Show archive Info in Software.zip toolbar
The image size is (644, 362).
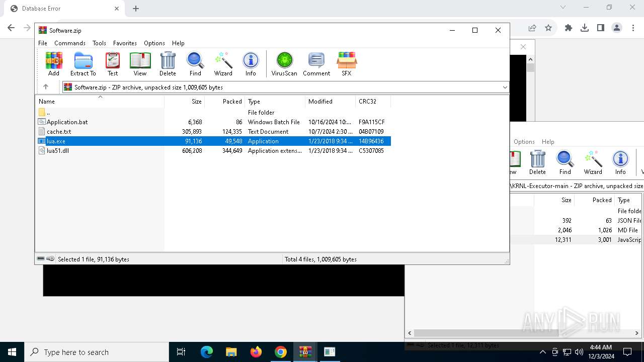pyautogui.click(x=251, y=64)
